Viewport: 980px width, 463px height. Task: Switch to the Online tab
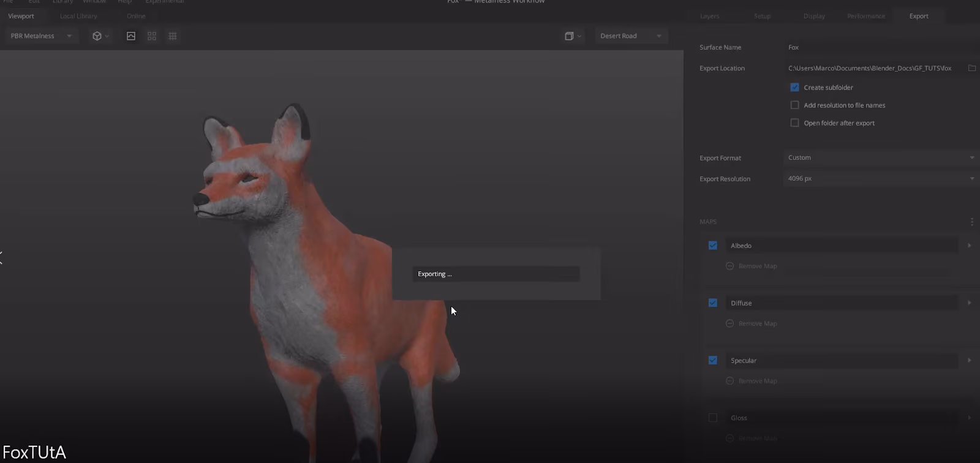click(x=136, y=16)
